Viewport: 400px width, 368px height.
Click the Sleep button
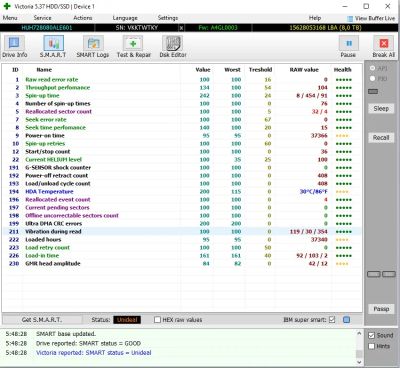381,109
